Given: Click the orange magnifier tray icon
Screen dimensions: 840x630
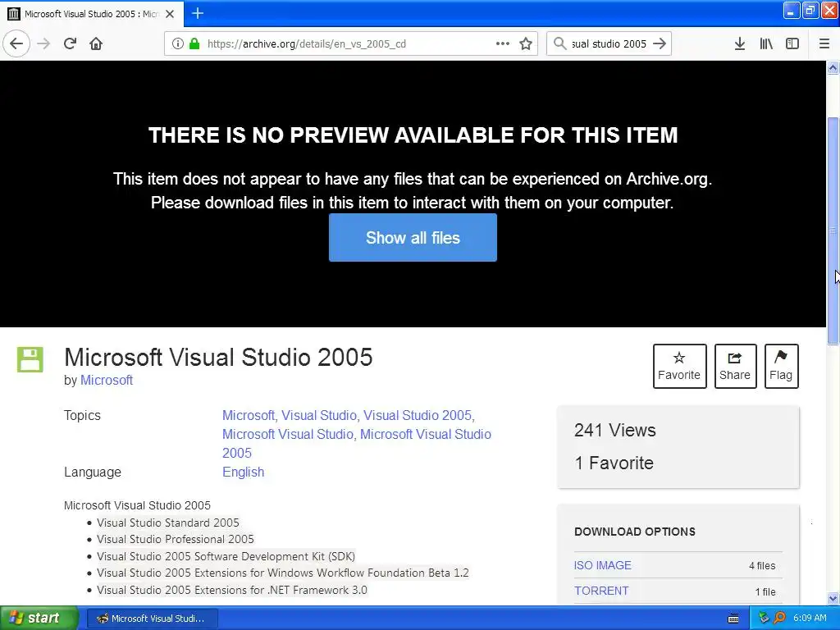Looking at the screenshot, I should pos(779,618).
